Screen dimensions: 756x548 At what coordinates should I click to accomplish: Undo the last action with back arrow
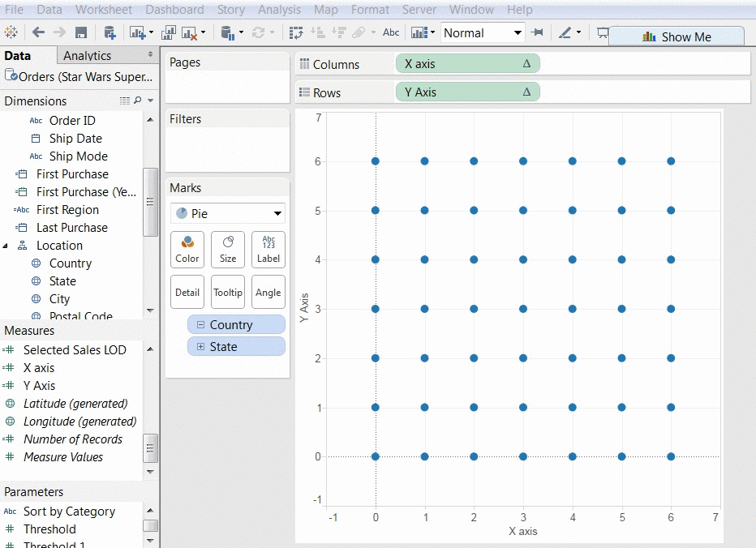[38, 32]
